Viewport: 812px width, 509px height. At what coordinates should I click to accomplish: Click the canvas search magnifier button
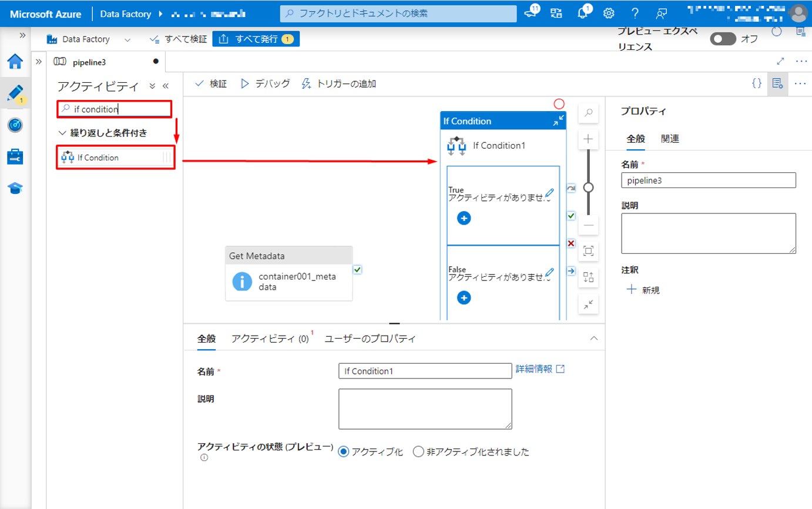(x=588, y=112)
